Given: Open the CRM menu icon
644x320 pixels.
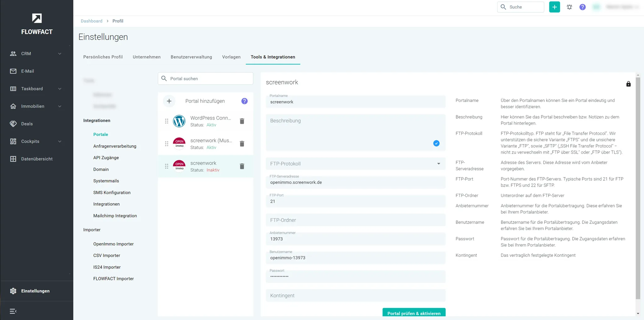Looking at the screenshot, I should click(x=13, y=53).
